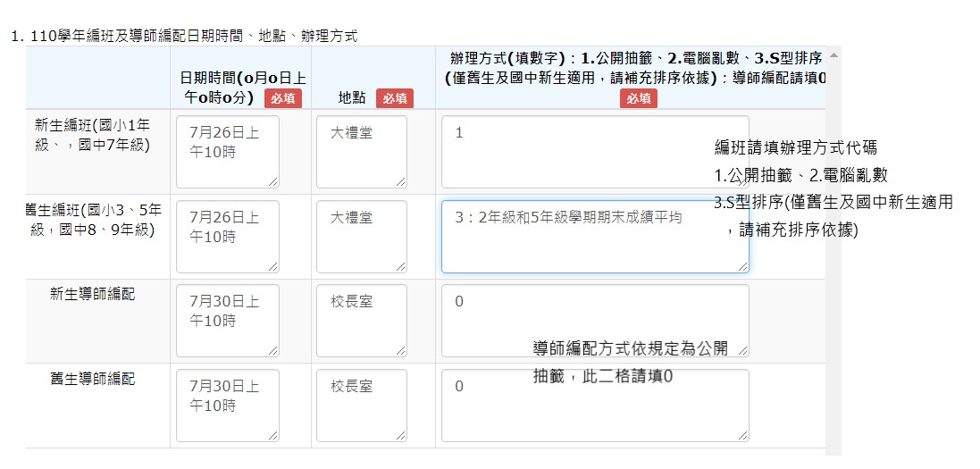Click resize handle of 舊生導師編配 method textarea
980x469 pixels.
tap(743, 436)
